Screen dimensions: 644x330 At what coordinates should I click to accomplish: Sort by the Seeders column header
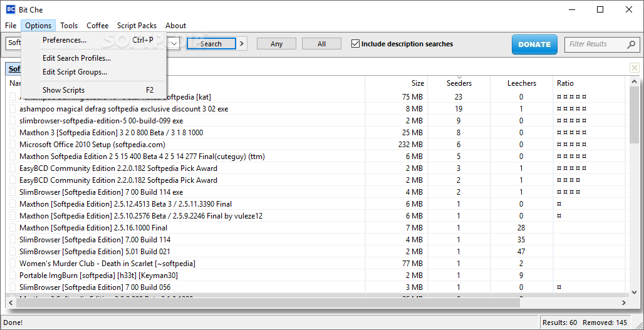[459, 83]
